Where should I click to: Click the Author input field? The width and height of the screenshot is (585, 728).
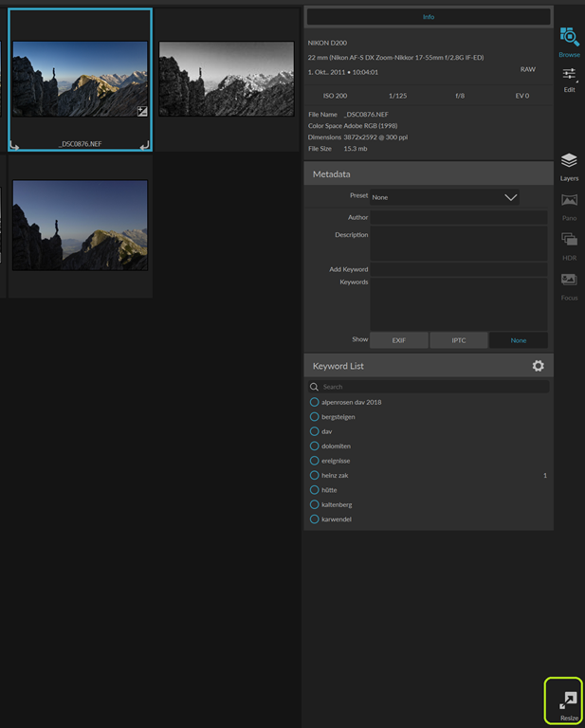459,217
